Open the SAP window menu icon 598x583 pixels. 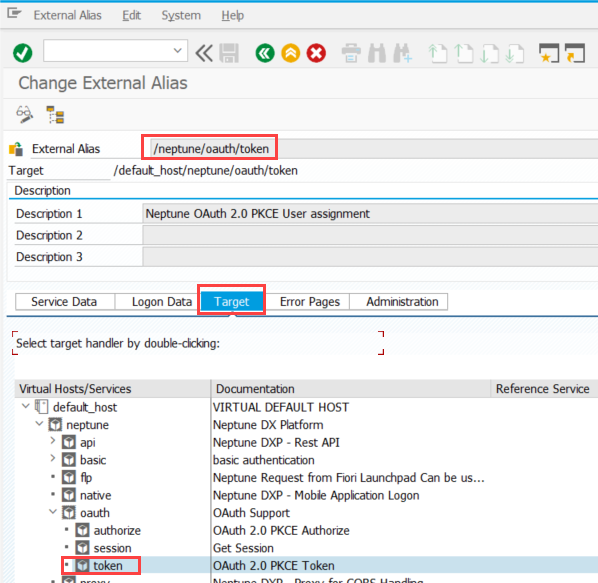14,14
